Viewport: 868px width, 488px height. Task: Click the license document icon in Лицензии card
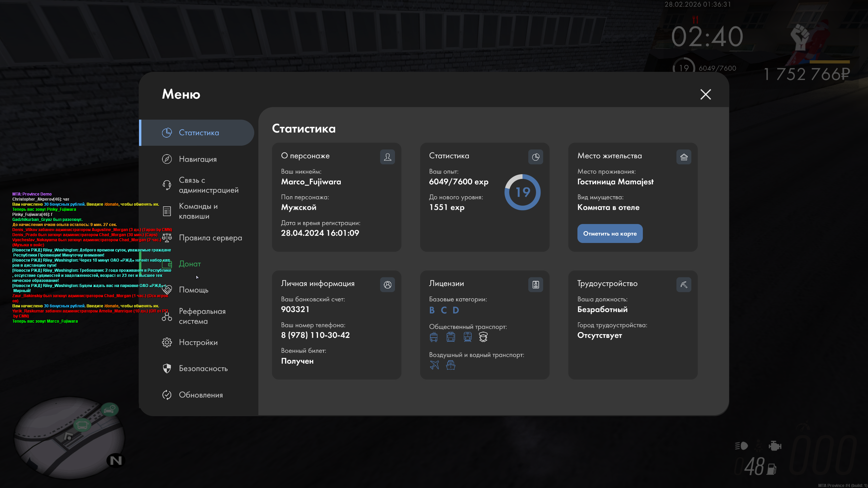[535, 285]
